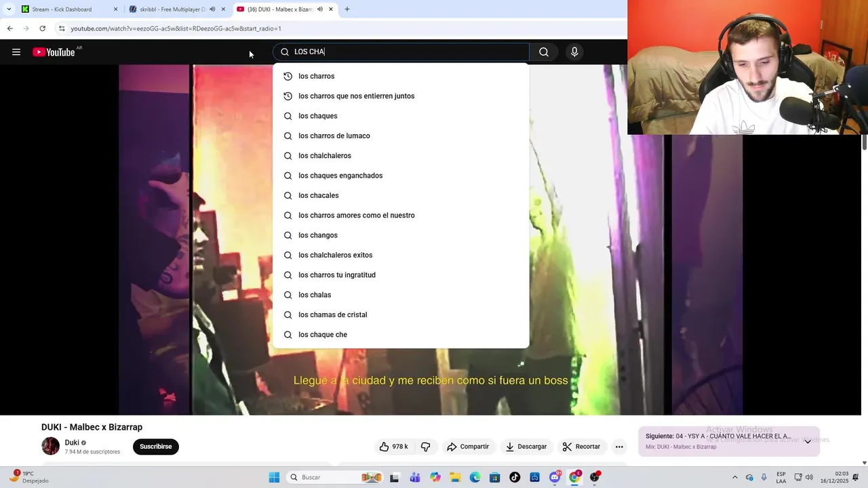Open Microsoft Store from the taskbar
Image resolution: width=868 pixels, height=488 pixels.
495,477
